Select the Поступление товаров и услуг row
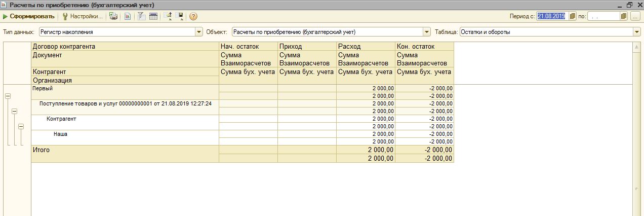 click(x=125, y=103)
